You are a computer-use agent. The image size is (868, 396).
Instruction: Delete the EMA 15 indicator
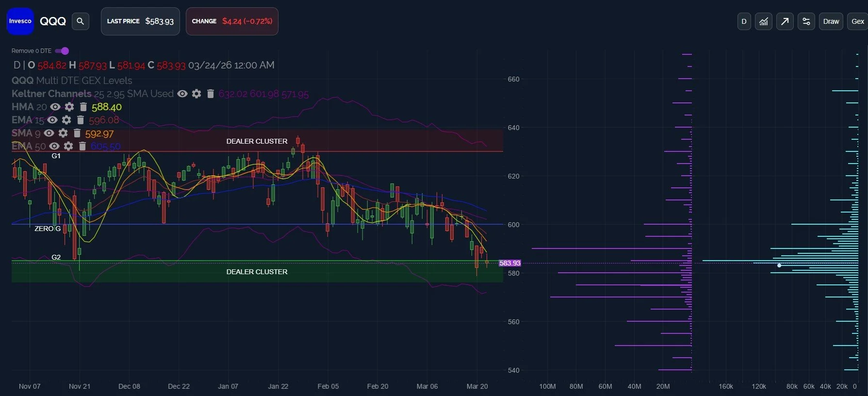pos(81,120)
